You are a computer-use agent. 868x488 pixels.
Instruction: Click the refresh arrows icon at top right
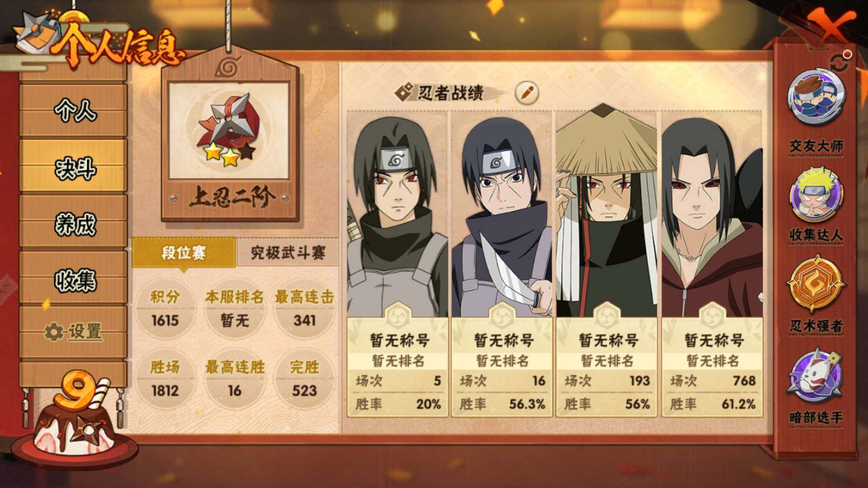click(x=840, y=63)
